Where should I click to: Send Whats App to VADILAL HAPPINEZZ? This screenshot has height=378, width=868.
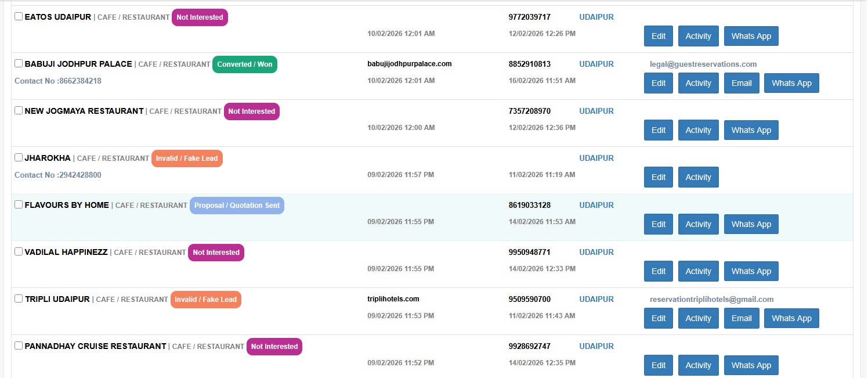coord(751,271)
